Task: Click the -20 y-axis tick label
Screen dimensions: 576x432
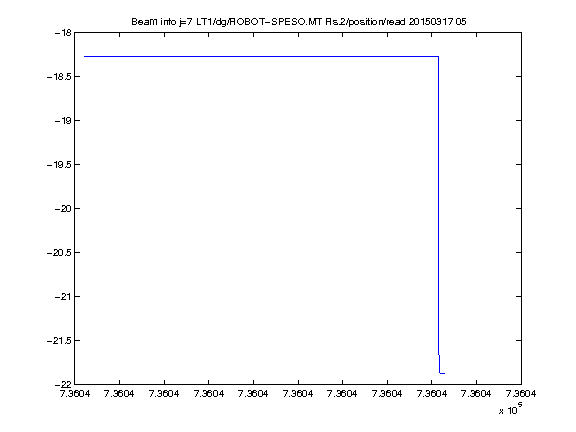Action: click(63, 209)
